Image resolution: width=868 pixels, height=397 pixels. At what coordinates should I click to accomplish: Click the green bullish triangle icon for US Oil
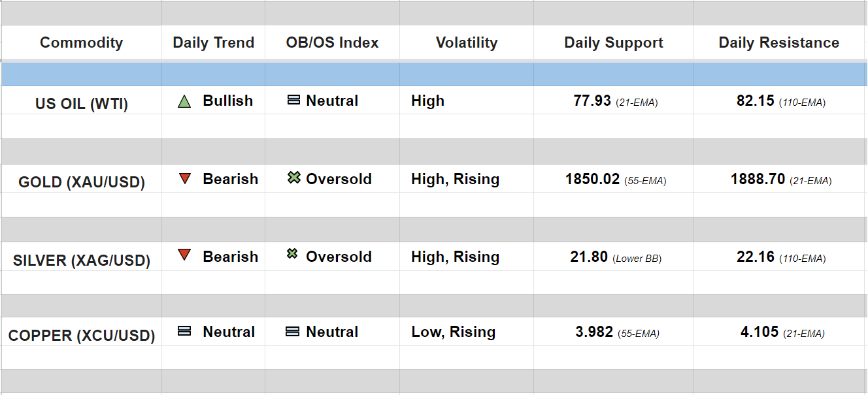[x=184, y=101]
